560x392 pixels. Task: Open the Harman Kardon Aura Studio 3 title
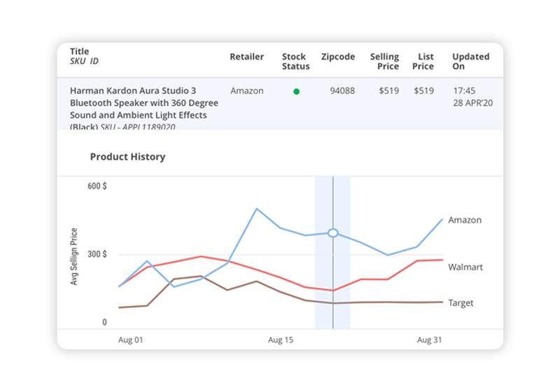click(x=144, y=108)
